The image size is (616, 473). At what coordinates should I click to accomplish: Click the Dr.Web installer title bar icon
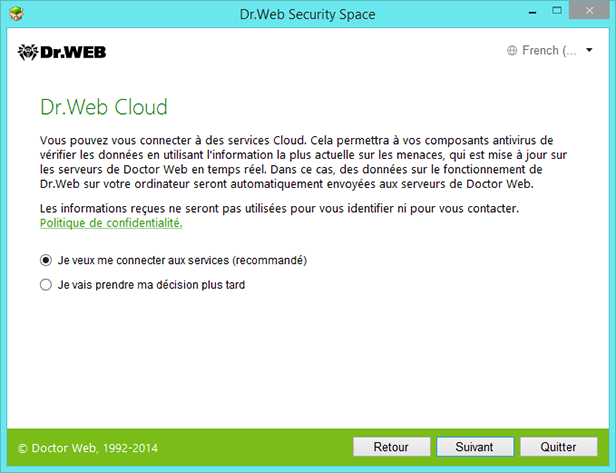coord(16,14)
